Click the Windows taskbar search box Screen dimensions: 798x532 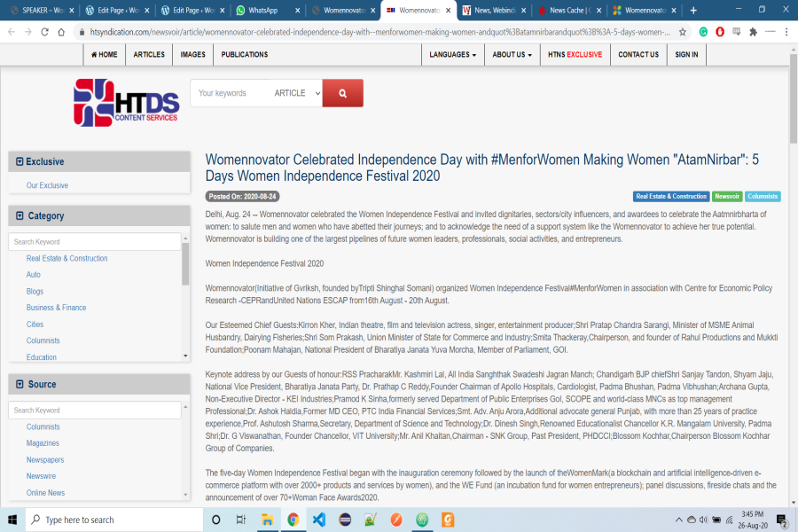114,520
